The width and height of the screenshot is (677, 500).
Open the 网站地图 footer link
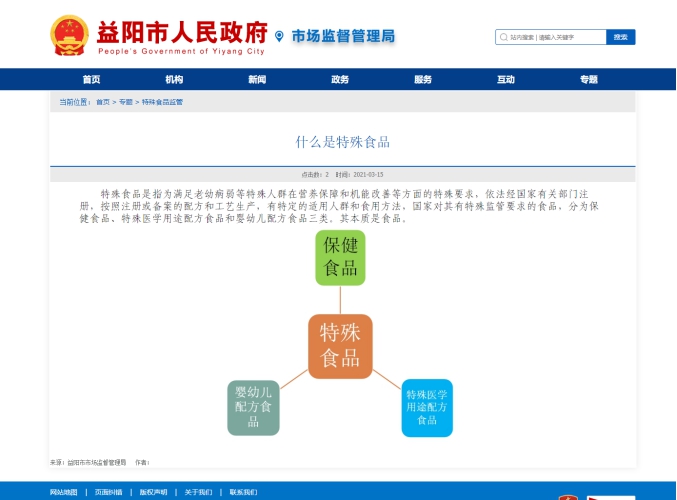[x=63, y=492]
